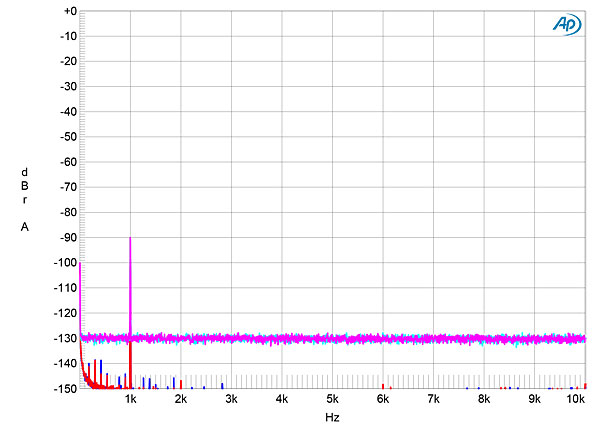
Task: Click the 1k label on horizontal axis
Action: coord(130,400)
